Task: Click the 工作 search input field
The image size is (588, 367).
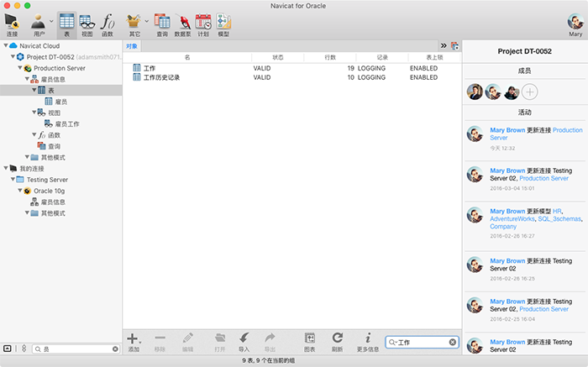Action: click(x=423, y=342)
